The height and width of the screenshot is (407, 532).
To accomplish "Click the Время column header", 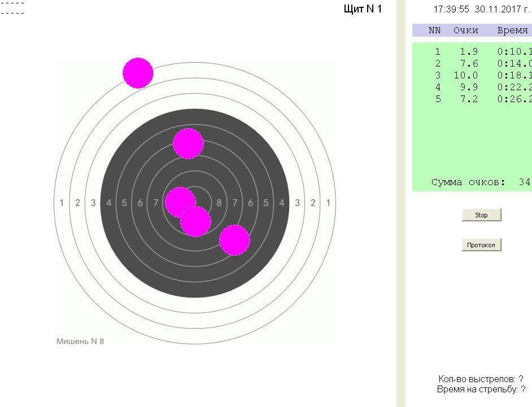I will coord(512,30).
